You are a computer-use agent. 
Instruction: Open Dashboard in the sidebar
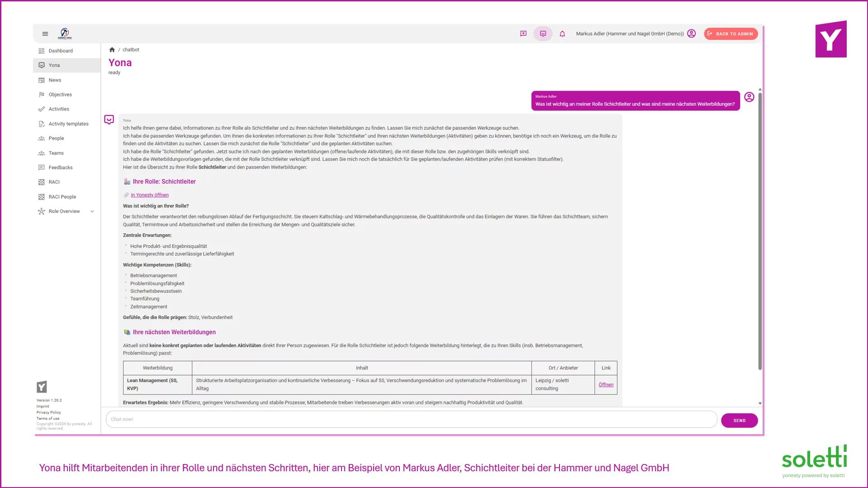click(67, 51)
